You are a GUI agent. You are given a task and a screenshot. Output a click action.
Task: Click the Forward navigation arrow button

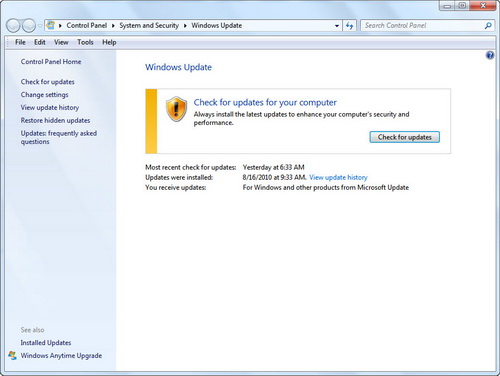(29, 25)
